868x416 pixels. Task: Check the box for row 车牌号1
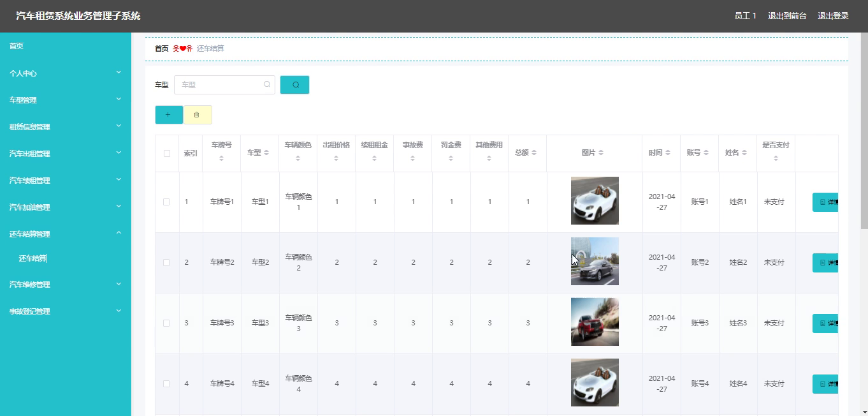(x=166, y=202)
